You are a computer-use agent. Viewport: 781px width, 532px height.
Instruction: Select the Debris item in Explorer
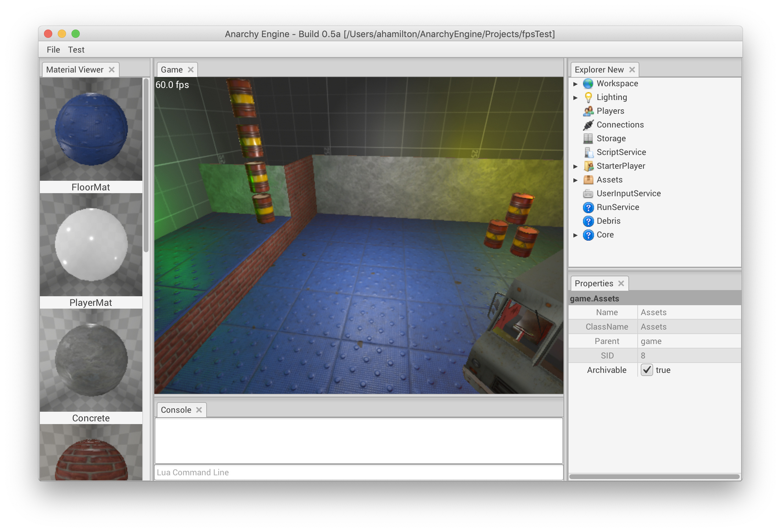tap(608, 221)
